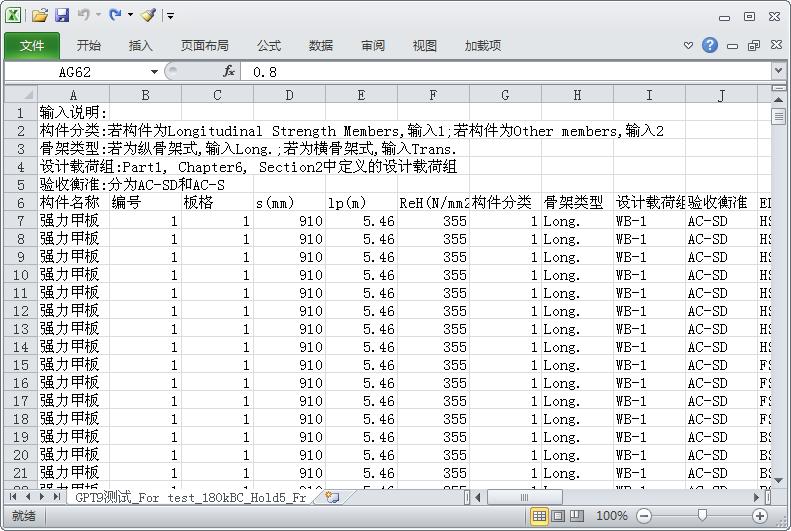Click the Redo arrow icon
The width and height of the screenshot is (791, 531).
tap(116, 16)
